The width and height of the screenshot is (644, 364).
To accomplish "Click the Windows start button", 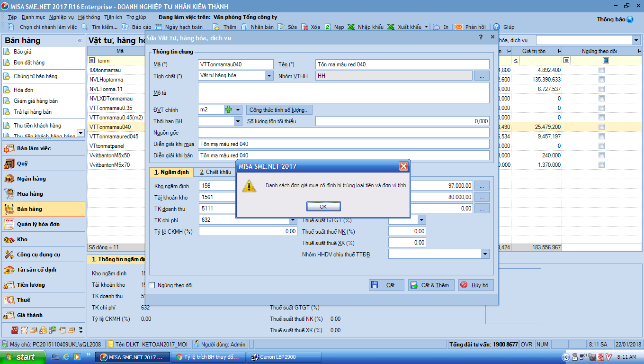I will click(23, 357).
